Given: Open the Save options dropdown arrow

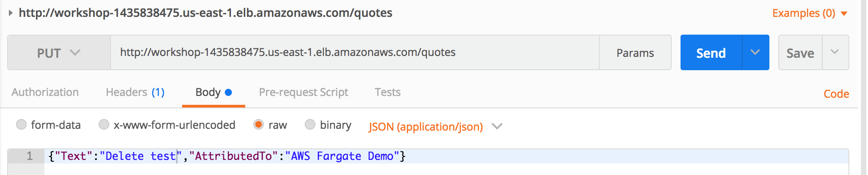Looking at the screenshot, I should (x=835, y=52).
